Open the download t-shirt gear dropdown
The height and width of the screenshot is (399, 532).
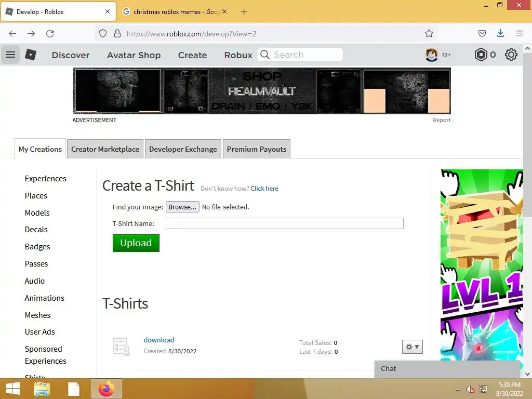click(x=412, y=347)
